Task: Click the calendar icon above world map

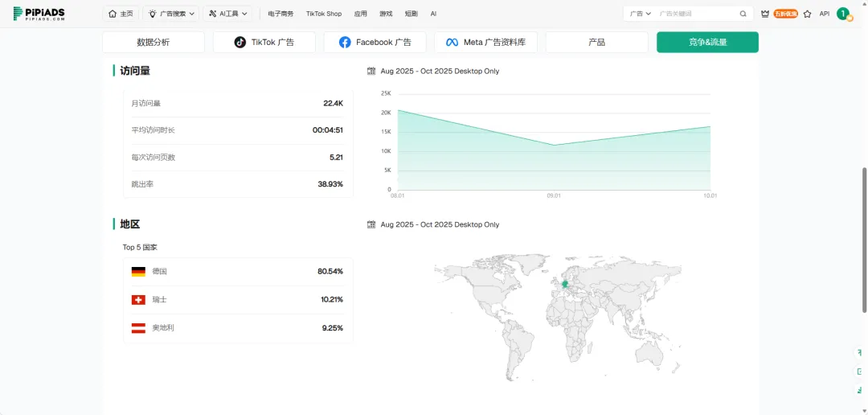Action: (x=371, y=225)
